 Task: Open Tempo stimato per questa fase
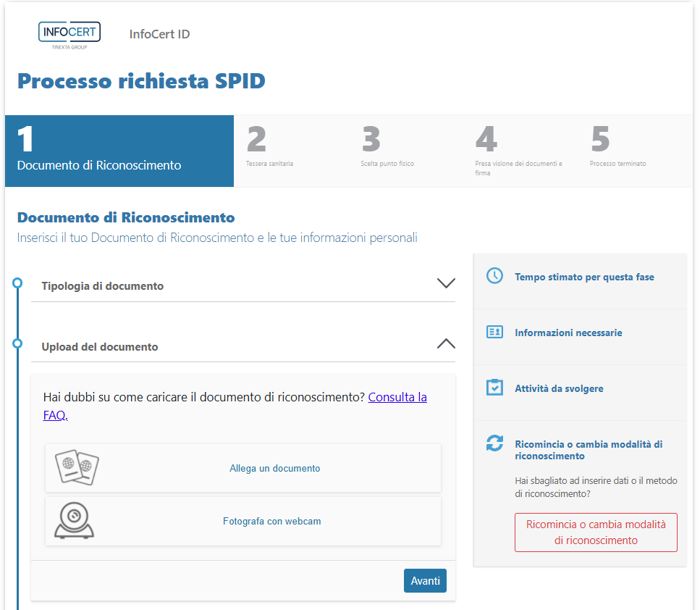[x=584, y=277]
